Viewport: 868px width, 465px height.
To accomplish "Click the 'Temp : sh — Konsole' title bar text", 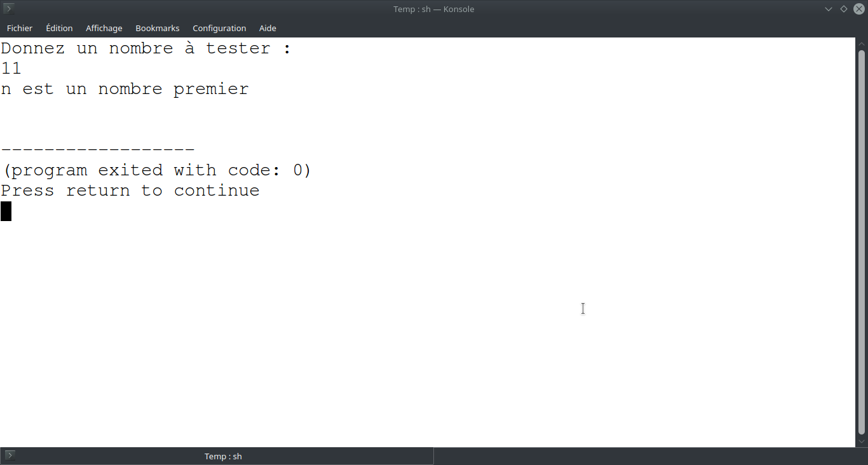I will (434, 9).
